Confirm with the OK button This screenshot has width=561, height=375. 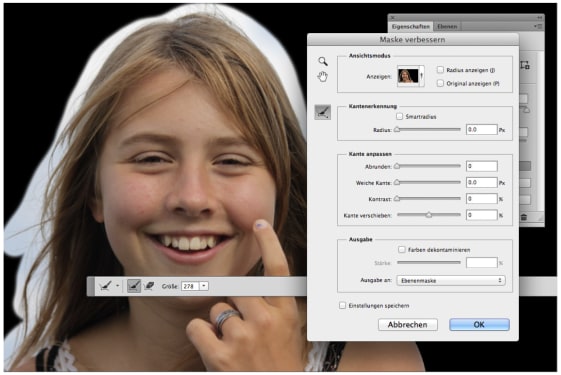[x=479, y=325]
